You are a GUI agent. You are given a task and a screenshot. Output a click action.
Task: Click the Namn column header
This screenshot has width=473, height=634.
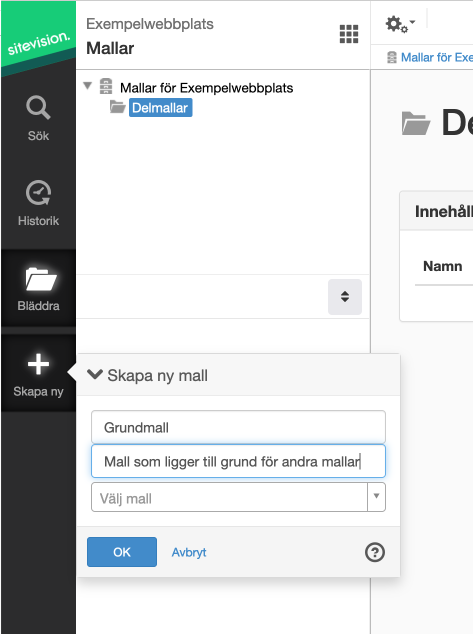pyautogui.click(x=443, y=266)
